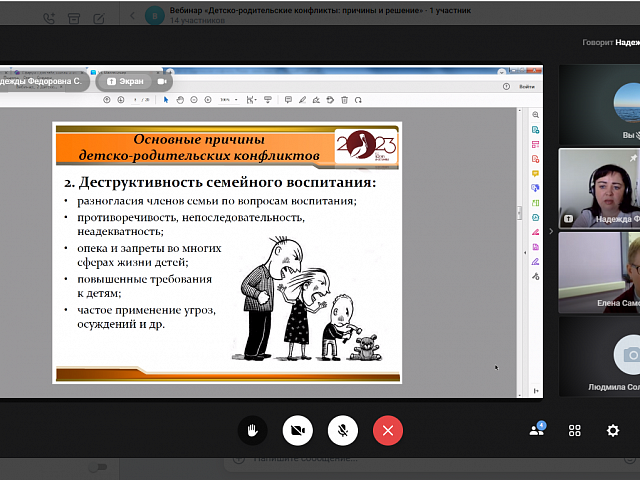Go to the previous page with the up arrow
Viewport: 640px width, 480px height.
point(108,100)
